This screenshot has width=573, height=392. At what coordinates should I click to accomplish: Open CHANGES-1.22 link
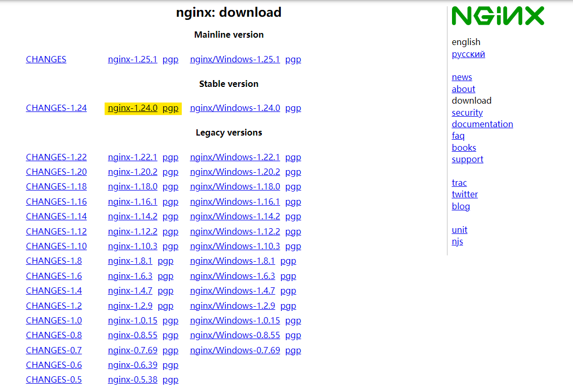pyautogui.click(x=56, y=157)
